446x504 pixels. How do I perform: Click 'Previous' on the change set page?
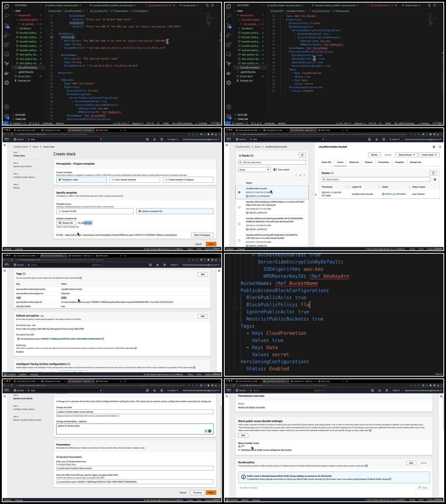[x=197, y=493]
